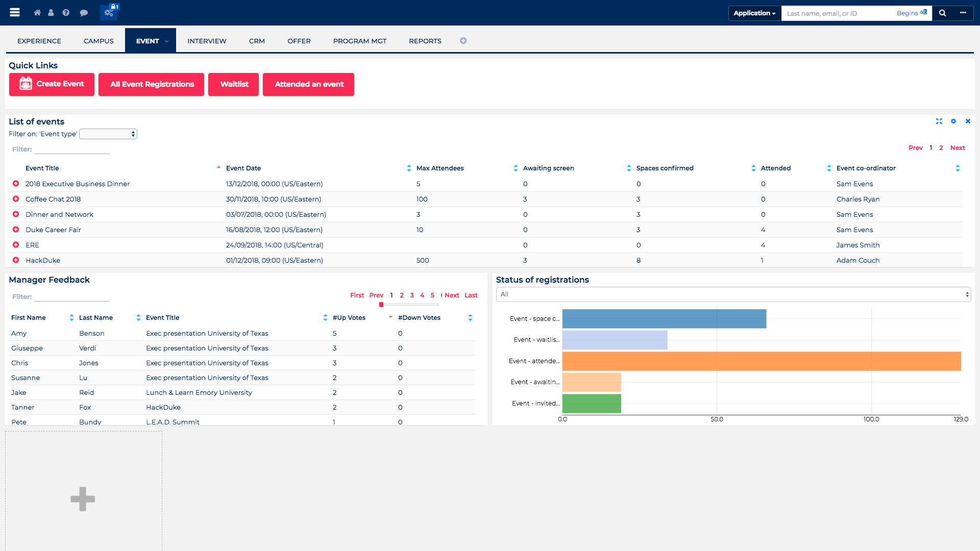The image size is (980, 551).
Task: Toggle the Begins search mode
Action: pyautogui.click(x=912, y=13)
